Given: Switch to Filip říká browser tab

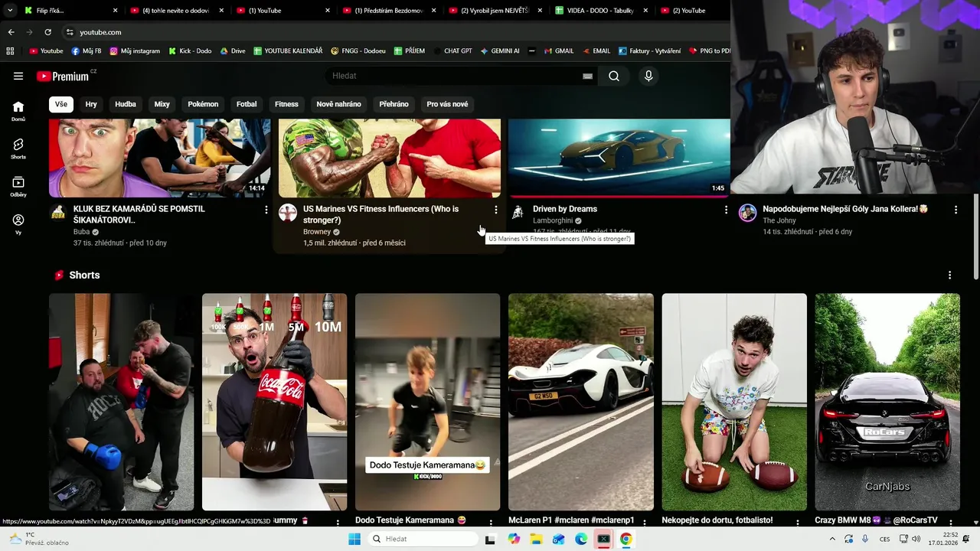Looking at the screenshot, I should [72, 11].
